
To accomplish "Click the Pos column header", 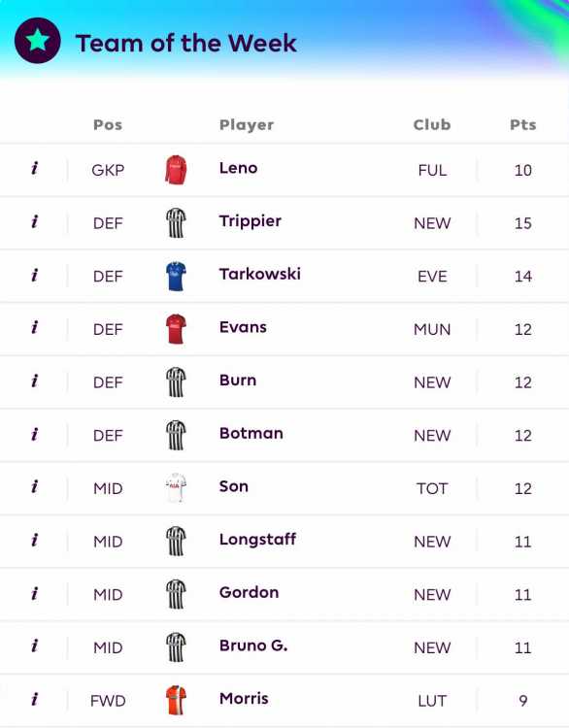I will coord(108,124).
